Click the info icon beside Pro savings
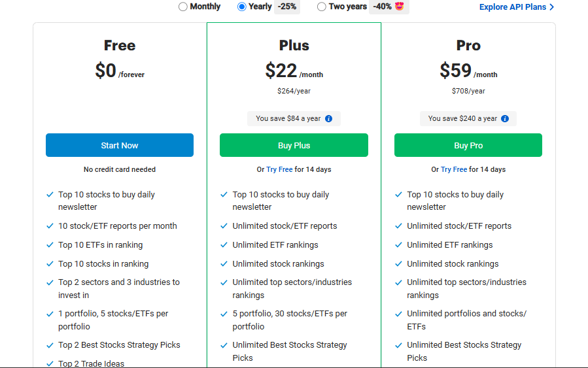This screenshot has height=368, width=588. click(x=505, y=119)
